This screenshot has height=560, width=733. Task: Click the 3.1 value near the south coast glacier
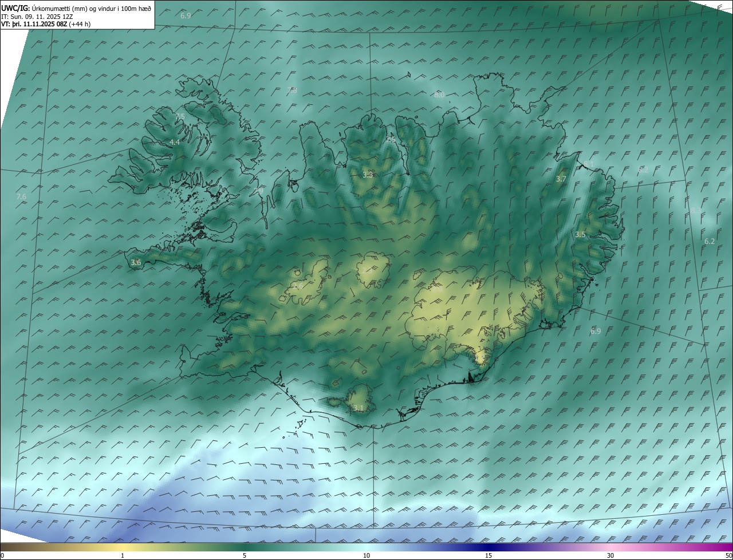[x=358, y=408]
